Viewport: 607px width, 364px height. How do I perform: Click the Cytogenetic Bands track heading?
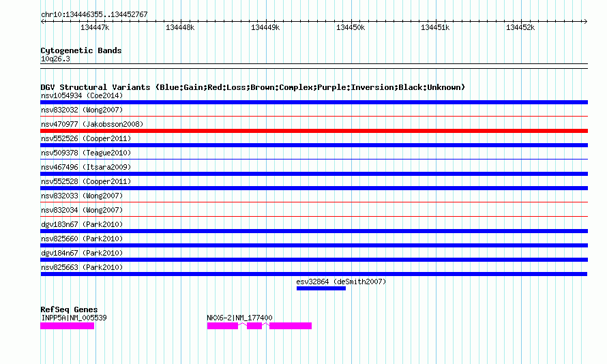tap(81, 50)
